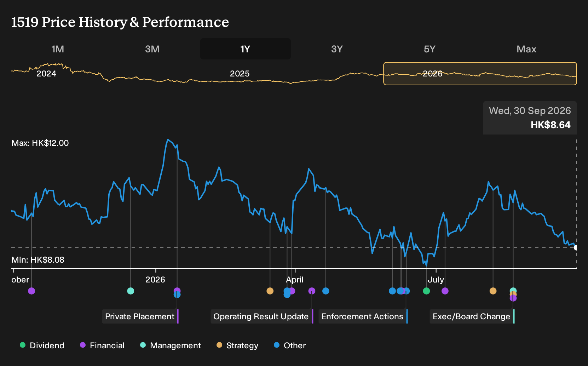The width and height of the screenshot is (588, 366).
Task: Choose the 5Y range tab
Action: coord(430,49)
